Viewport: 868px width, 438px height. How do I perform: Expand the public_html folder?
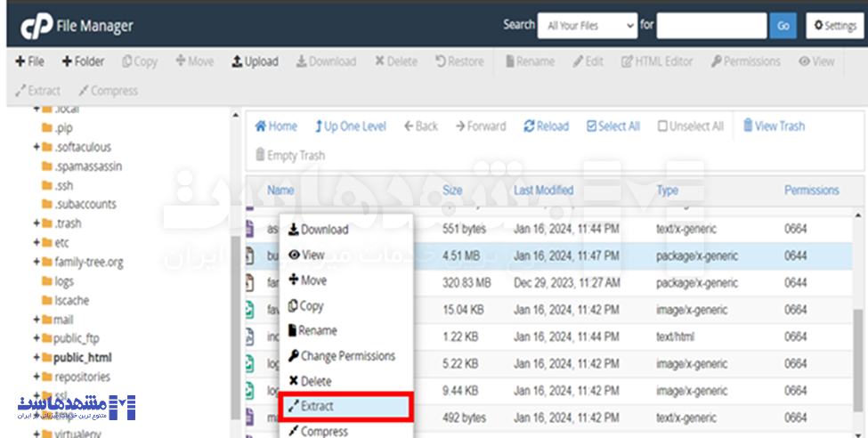(x=37, y=358)
